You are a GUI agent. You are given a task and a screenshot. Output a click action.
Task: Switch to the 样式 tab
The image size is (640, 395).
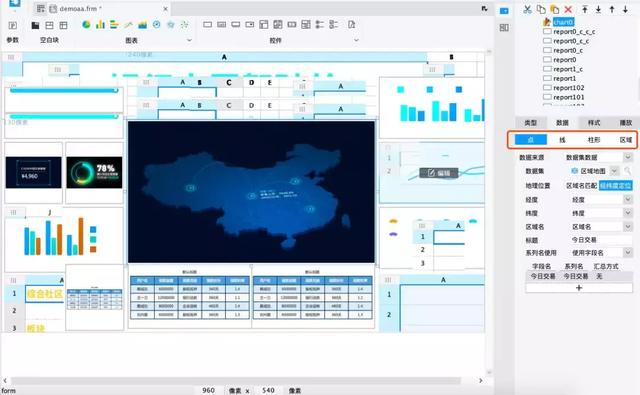coord(594,122)
